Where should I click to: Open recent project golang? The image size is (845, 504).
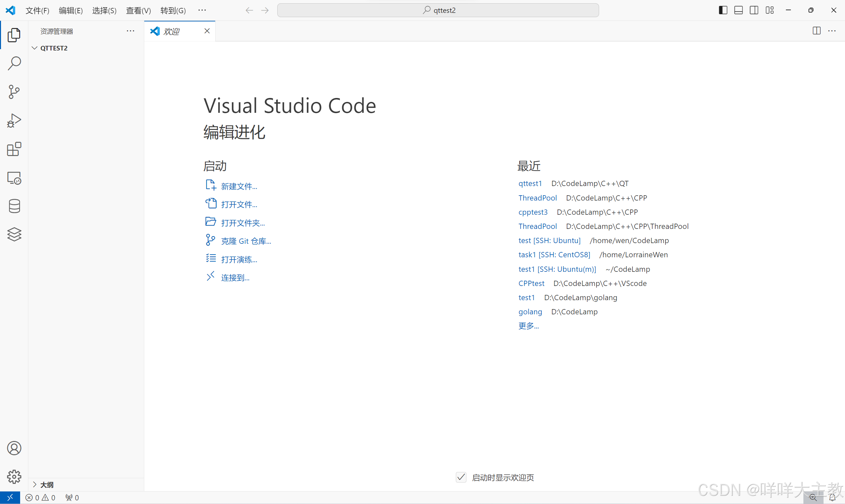[x=530, y=312]
